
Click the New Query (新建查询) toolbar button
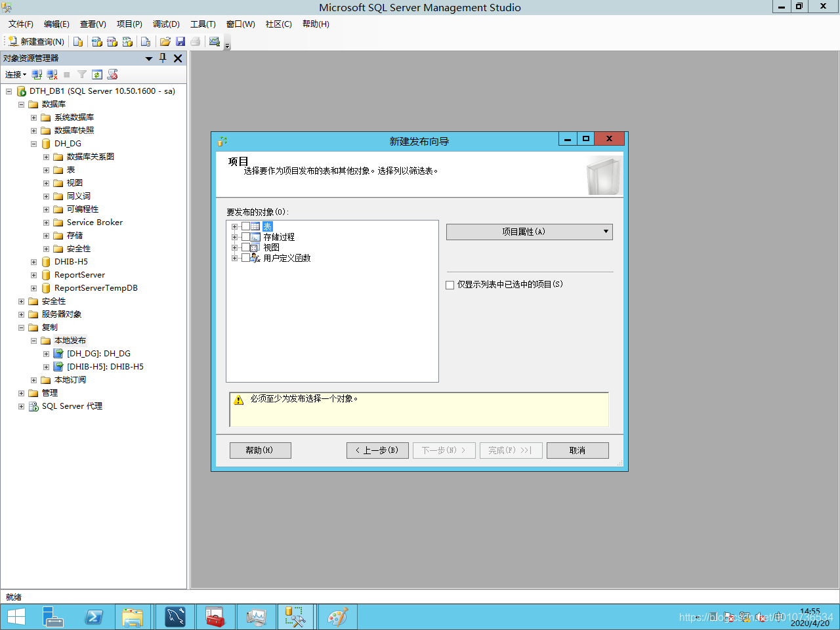[x=36, y=41]
